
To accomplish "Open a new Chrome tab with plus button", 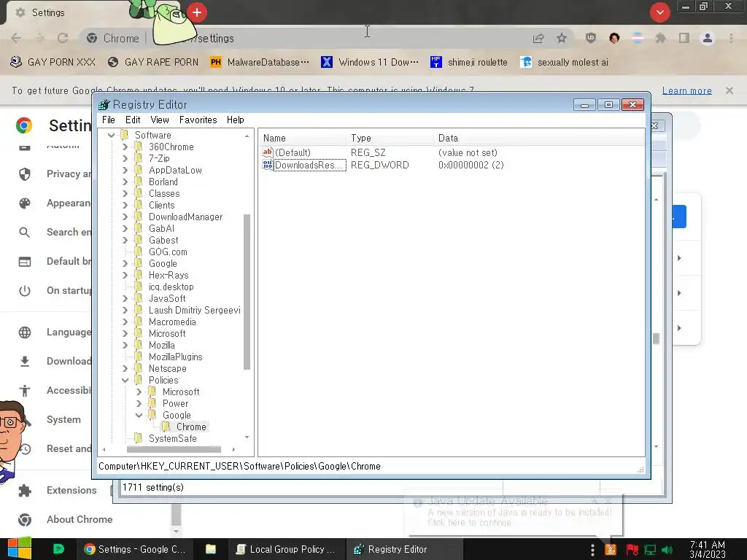I will (x=197, y=12).
